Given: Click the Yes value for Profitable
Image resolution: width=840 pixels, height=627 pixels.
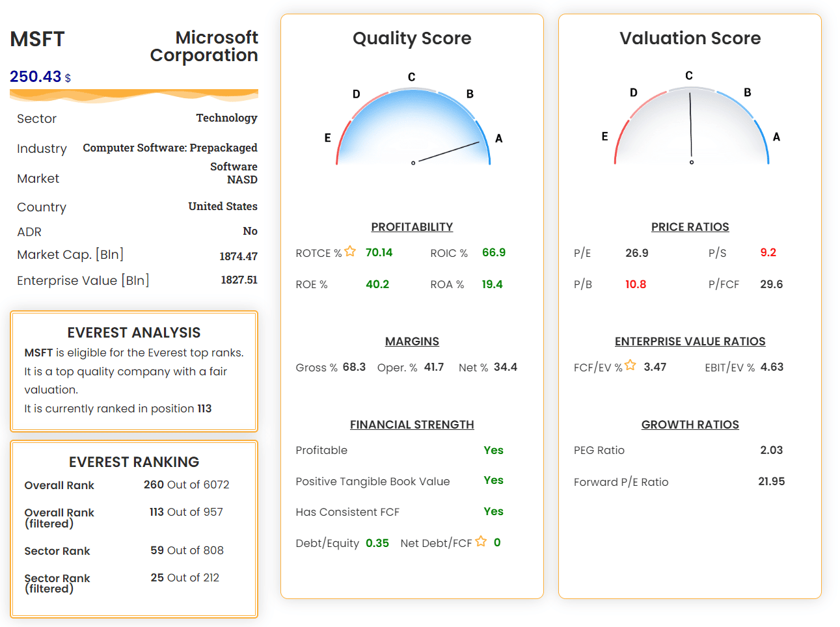Looking at the screenshot, I should tap(494, 450).
